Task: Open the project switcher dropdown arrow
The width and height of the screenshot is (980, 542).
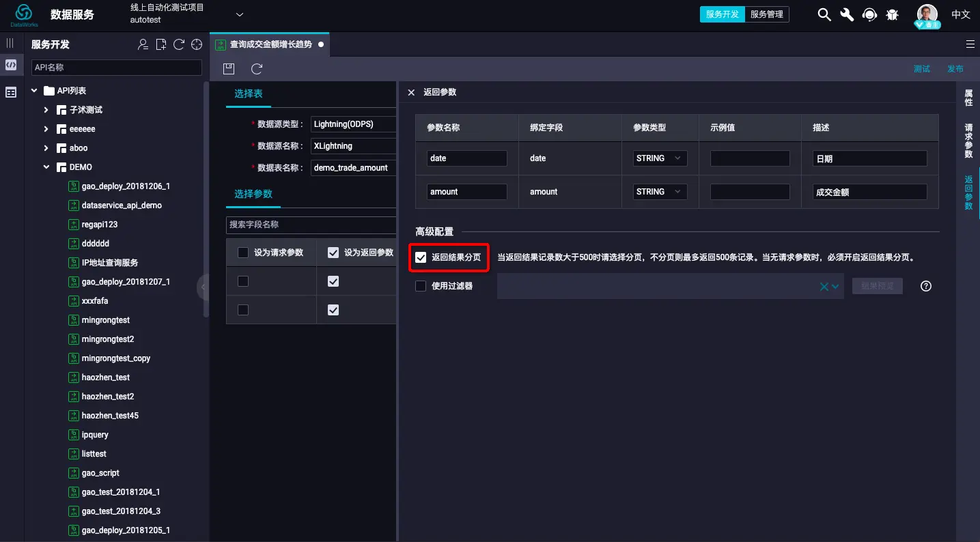Action: [x=240, y=14]
